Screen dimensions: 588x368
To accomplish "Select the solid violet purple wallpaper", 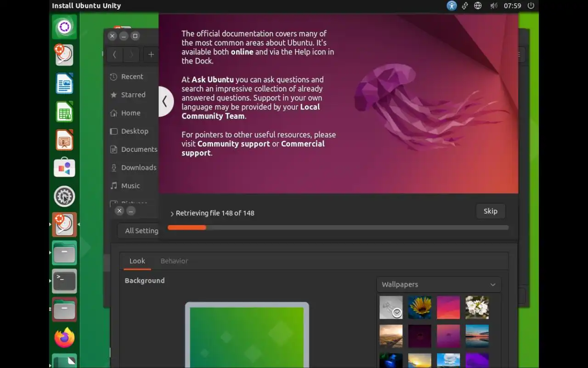I will point(477,361).
